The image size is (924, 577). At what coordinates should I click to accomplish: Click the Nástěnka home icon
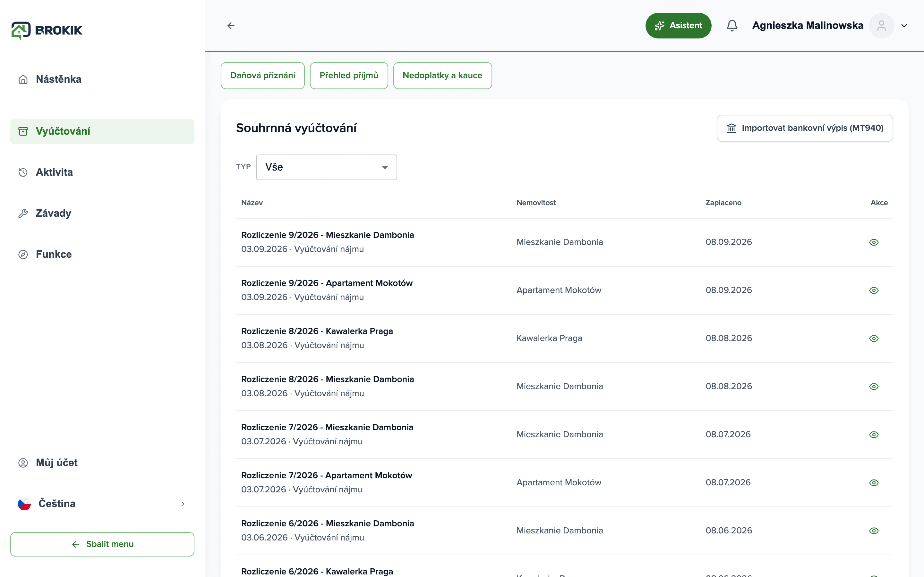pyautogui.click(x=23, y=79)
